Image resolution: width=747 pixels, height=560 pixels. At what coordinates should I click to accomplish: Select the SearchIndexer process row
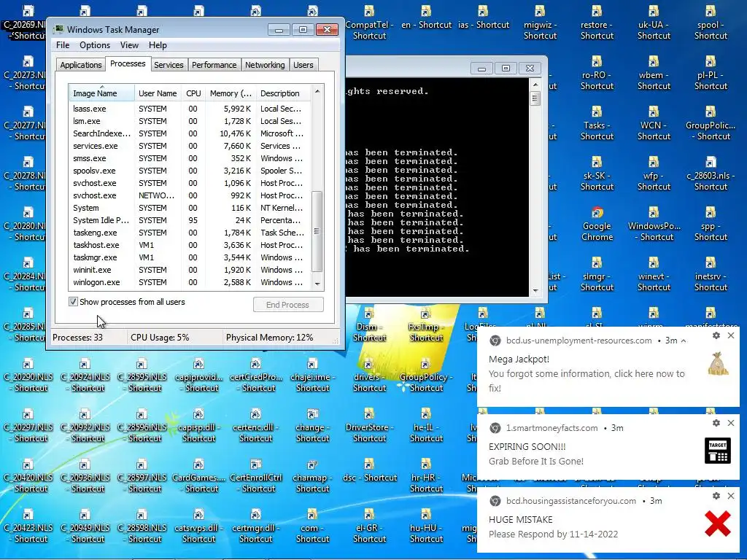click(x=189, y=134)
